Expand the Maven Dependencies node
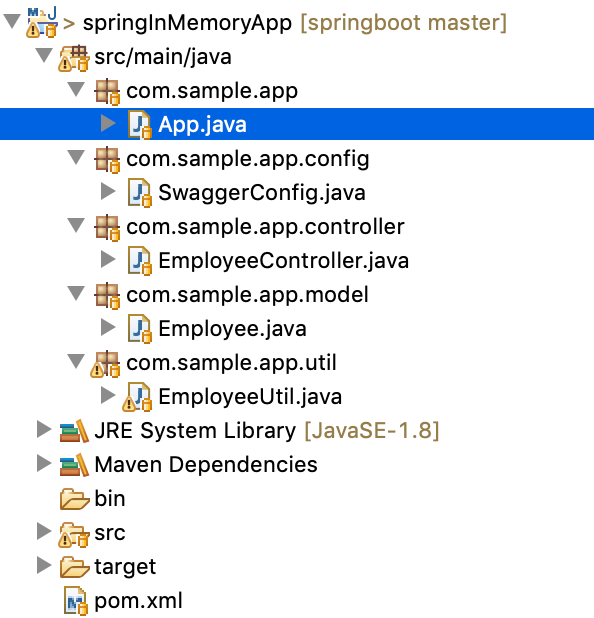 point(44,463)
